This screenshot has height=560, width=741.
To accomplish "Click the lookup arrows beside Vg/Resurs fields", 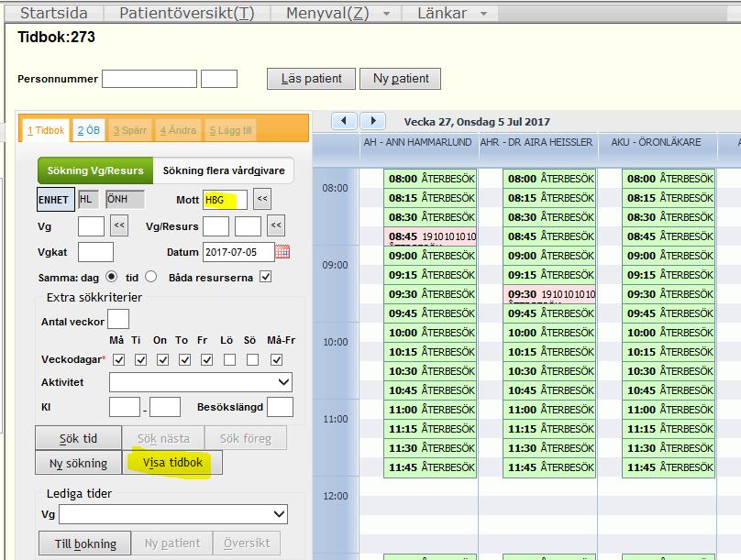I will 276,225.
